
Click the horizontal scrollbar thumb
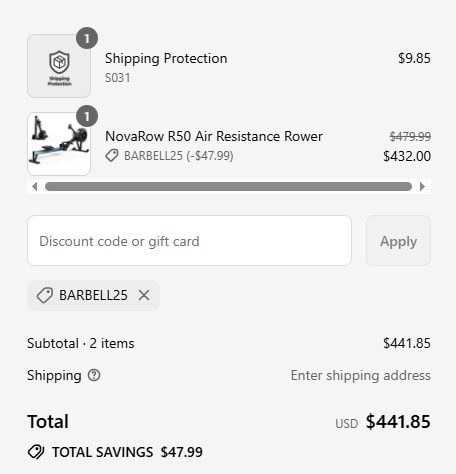pos(228,187)
